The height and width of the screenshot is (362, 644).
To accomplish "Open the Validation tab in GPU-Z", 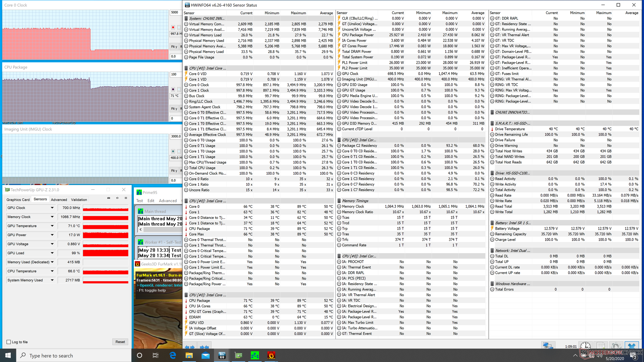I will (79, 199).
